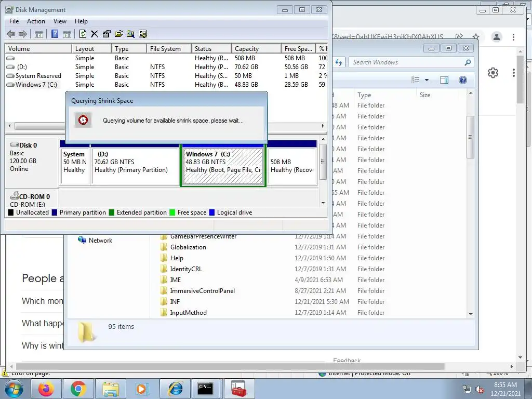
Task: Click the black X delete icon in toolbar
Action: pos(95,34)
